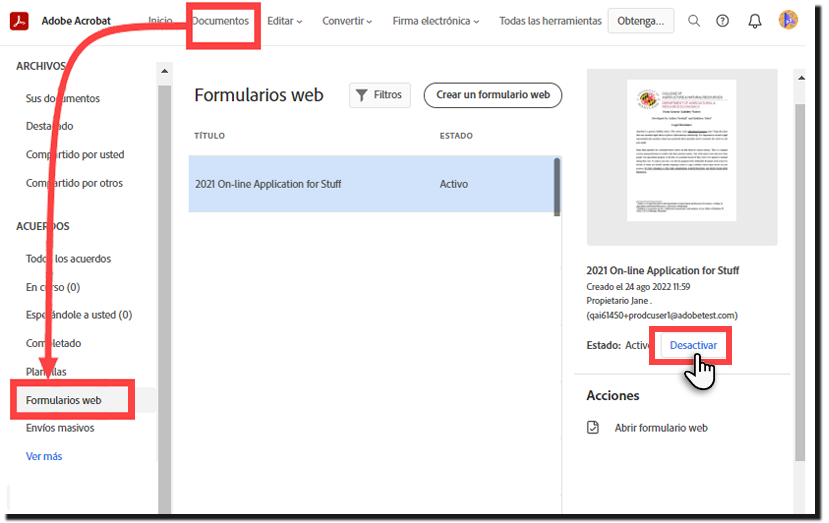Click the document preview thumbnail
829x523 pixels.
point(681,151)
